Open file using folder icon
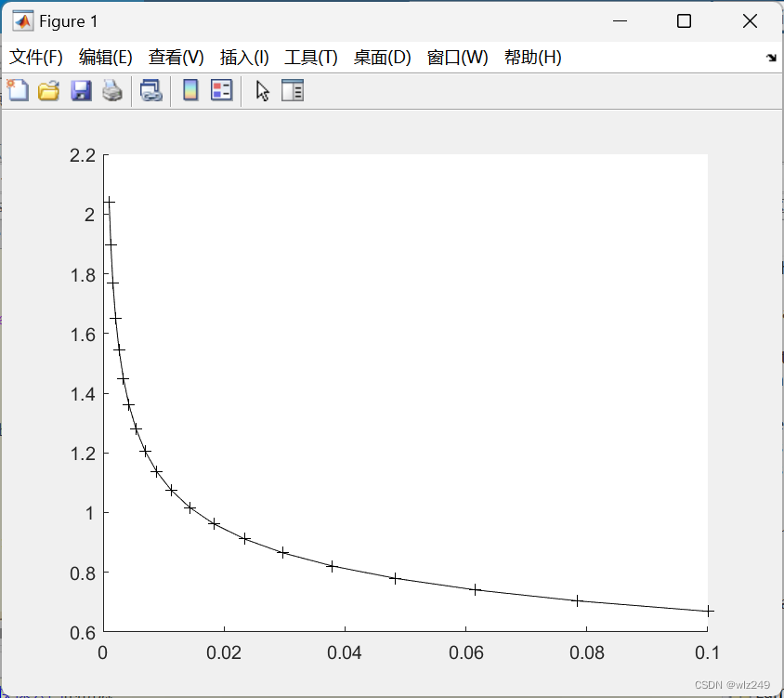This screenshot has height=698, width=784. click(49, 90)
